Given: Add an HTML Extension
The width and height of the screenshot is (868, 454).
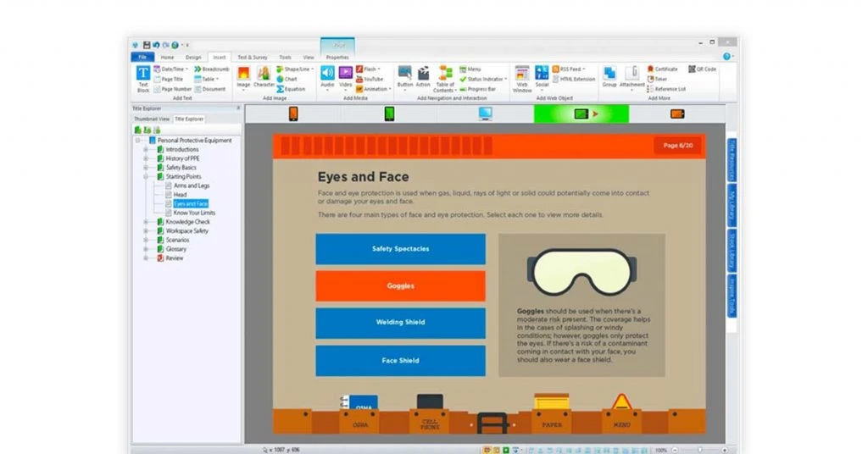Looking at the screenshot, I should point(574,79).
